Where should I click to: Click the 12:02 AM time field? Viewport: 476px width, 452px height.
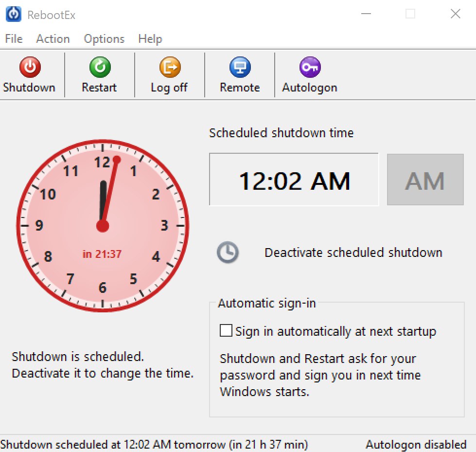click(x=294, y=180)
